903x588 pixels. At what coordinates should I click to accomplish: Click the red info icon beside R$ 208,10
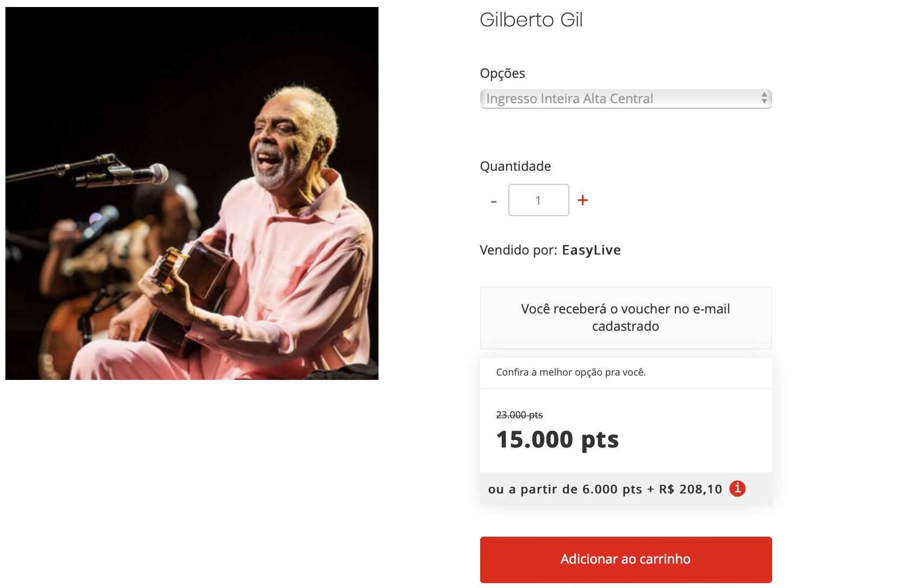tap(737, 489)
